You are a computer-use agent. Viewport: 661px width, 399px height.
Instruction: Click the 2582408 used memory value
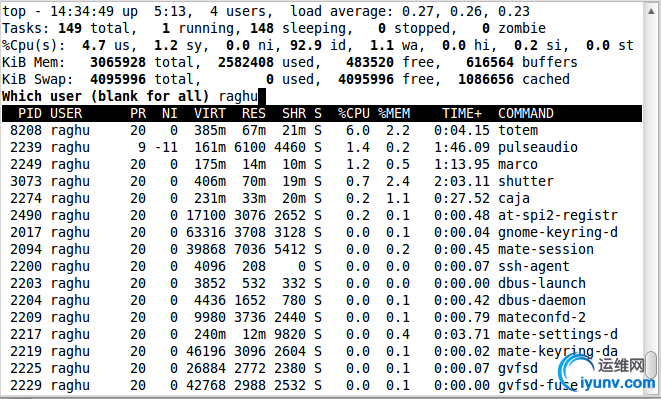point(246,62)
